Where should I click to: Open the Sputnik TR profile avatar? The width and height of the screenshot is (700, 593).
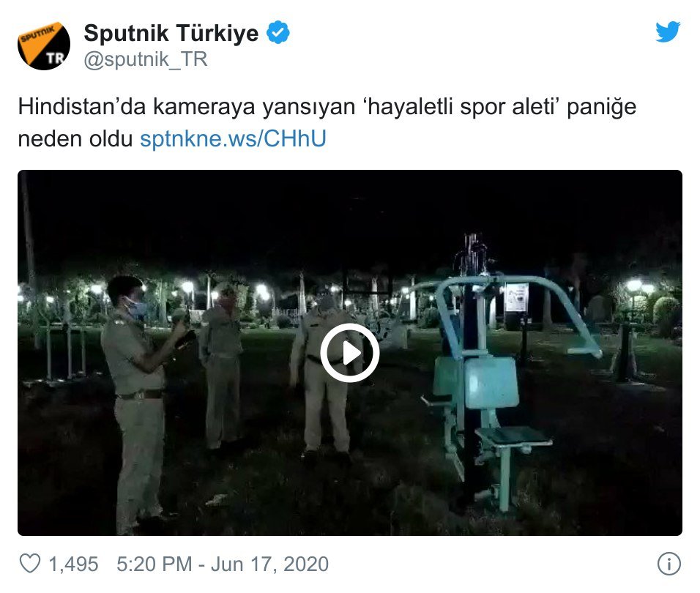click(x=44, y=45)
